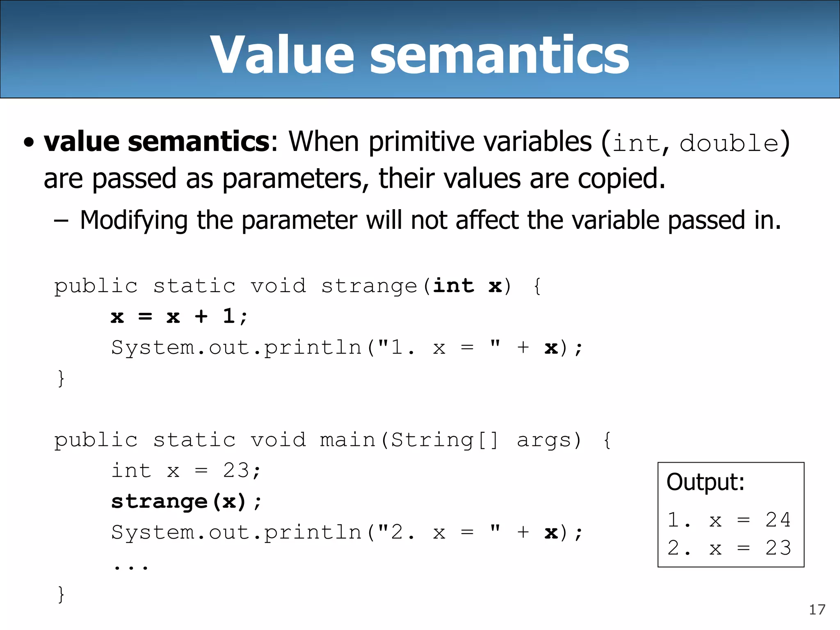Click the strange method declaration line
The height and width of the screenshot is (630, 840).
click(x=297, y=286)
